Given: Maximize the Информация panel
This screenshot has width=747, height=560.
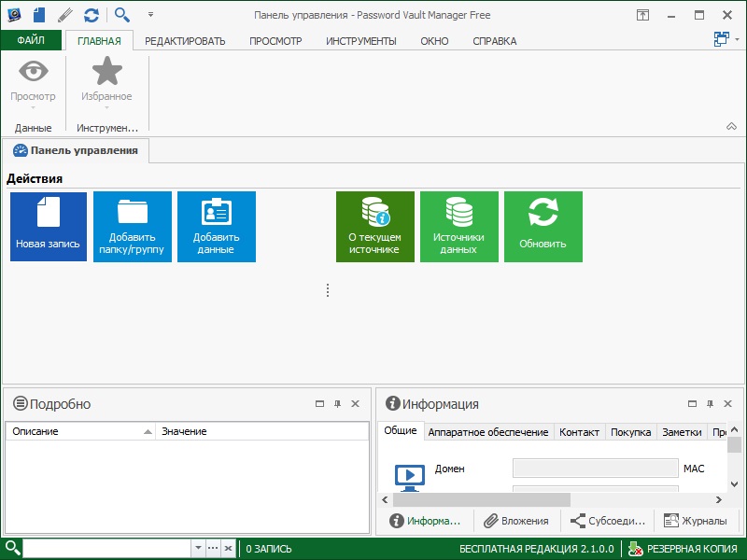Looking at the screenshot, I should [x=692, y=404].
